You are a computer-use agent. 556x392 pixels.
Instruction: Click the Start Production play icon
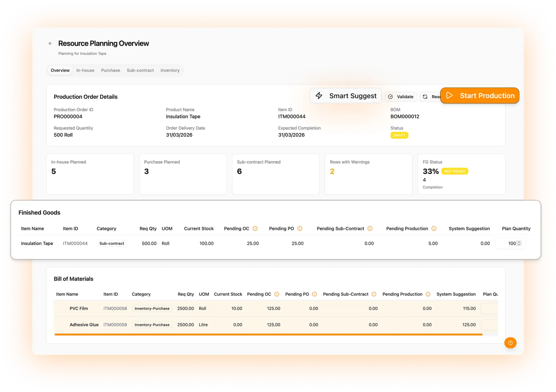click(x=449, y=95)
